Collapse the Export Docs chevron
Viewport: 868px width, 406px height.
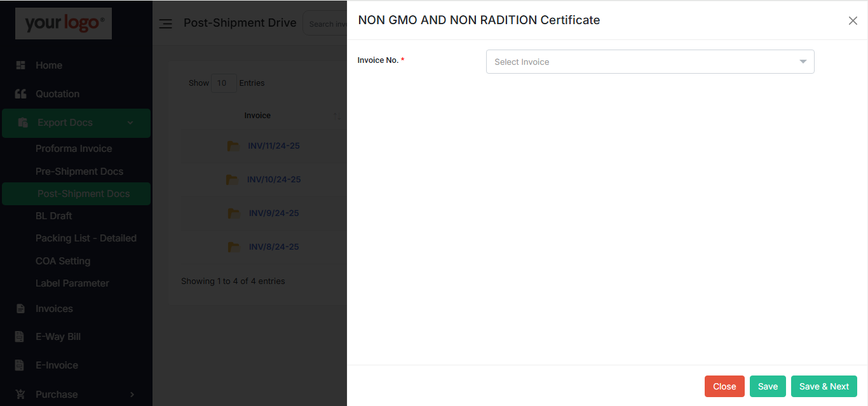130,123
